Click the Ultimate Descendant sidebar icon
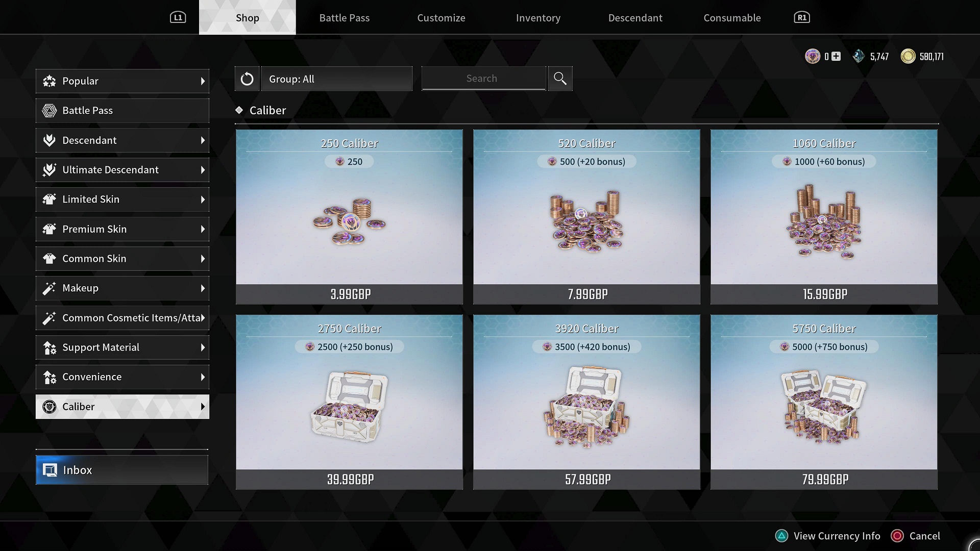980x551 pixels. click(x=51, y=169)
